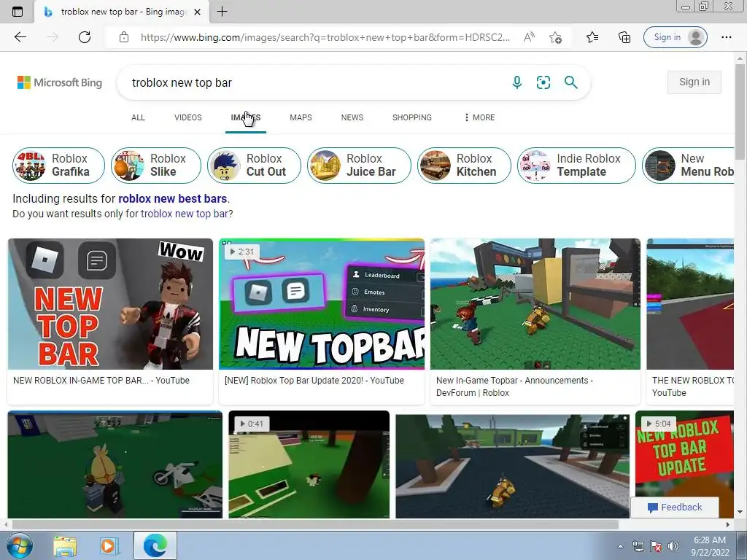Switch to the NEWS tab
747x560 pixels.
(x=352, y=117)
